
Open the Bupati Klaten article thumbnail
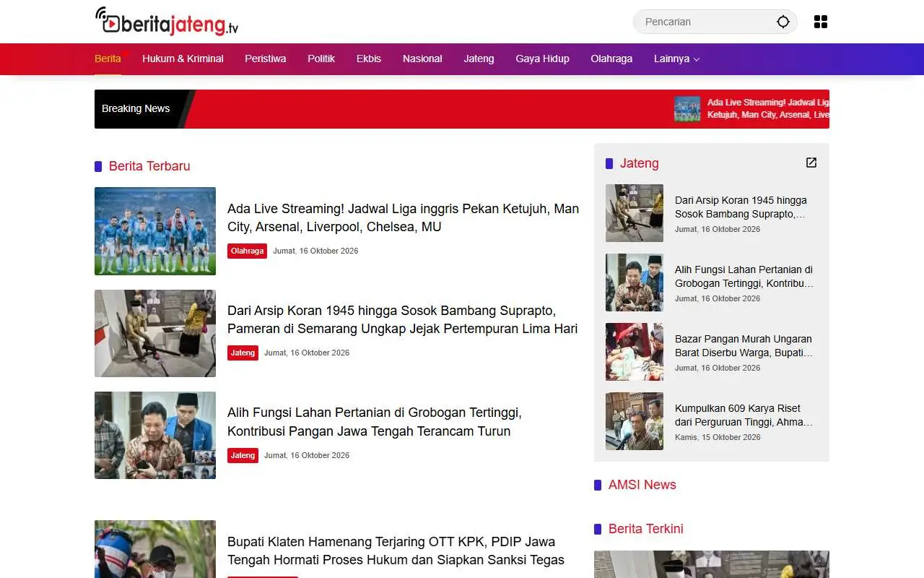(155, 549)
